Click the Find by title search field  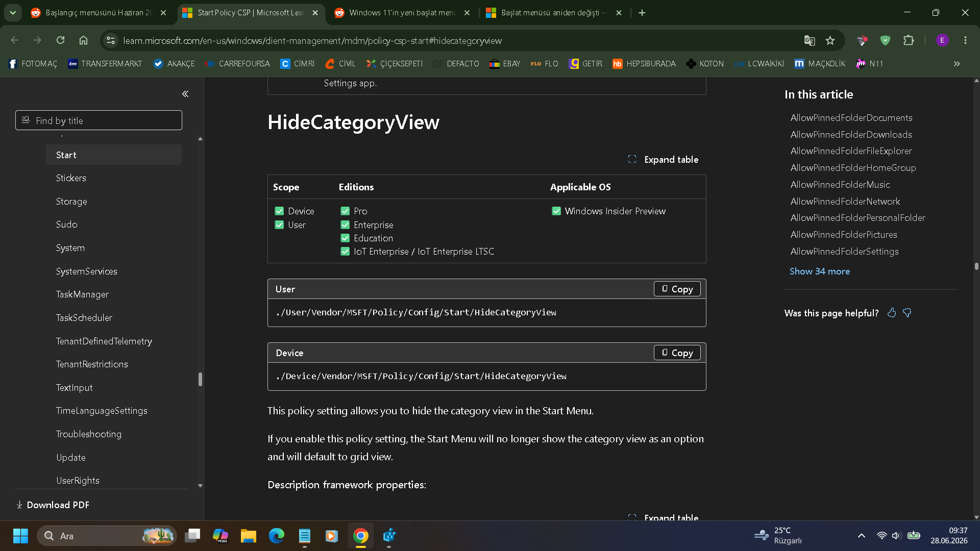(x=99, y=120)
